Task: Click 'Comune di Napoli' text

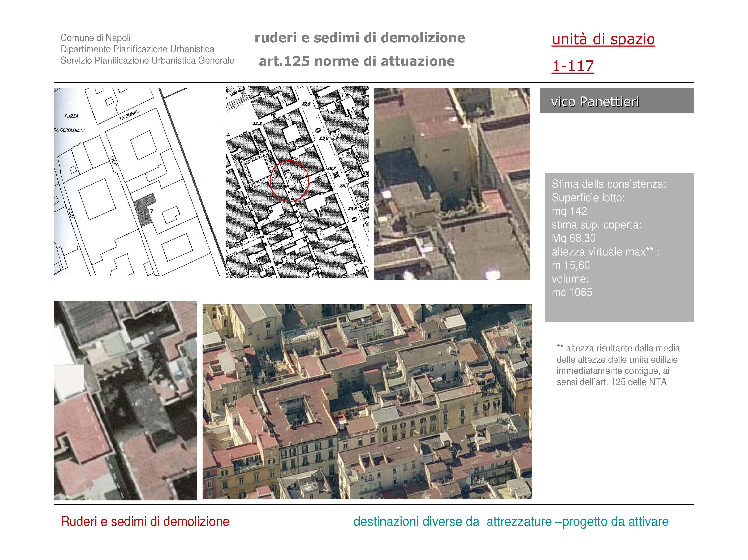Action: pos(95,38)
